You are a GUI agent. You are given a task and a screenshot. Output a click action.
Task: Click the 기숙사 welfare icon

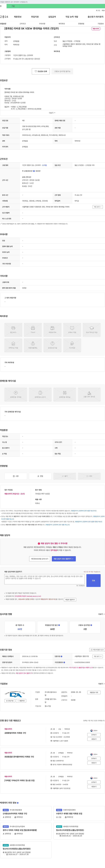pos(33,330)
